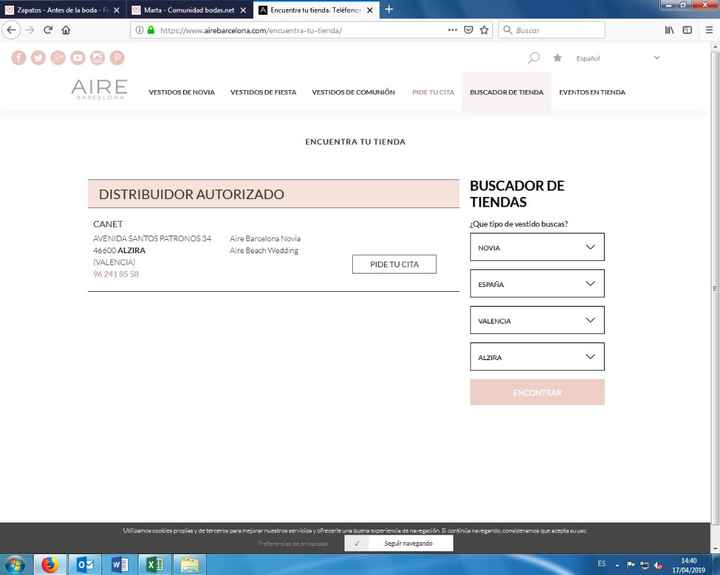The width and height of the screenshot is (720, 575).
Task: Click the Firefox Buscar search field
Action: [x=552, y=30]
